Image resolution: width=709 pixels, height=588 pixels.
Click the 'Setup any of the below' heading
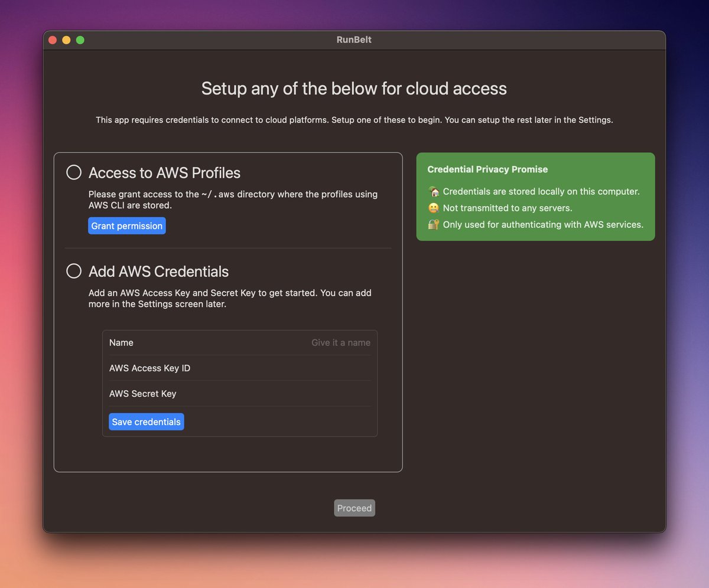click(354, 89)
